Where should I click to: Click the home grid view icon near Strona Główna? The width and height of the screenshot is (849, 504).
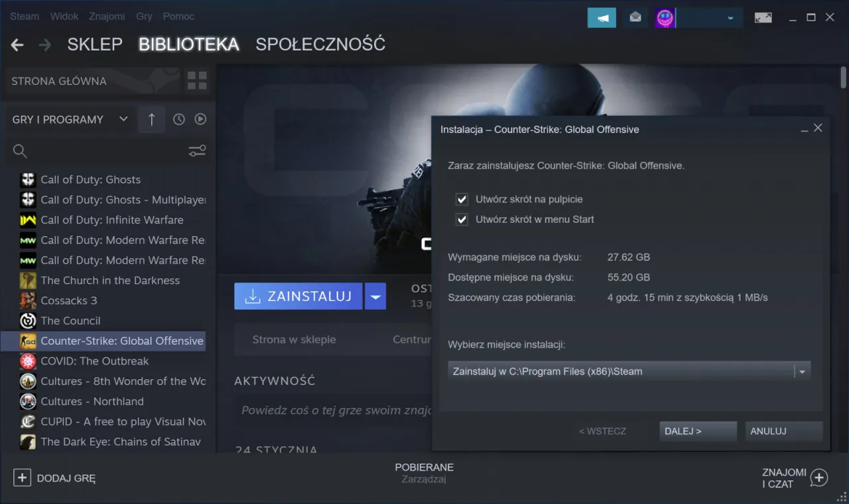pyautogui.click(x=196, y=80)
